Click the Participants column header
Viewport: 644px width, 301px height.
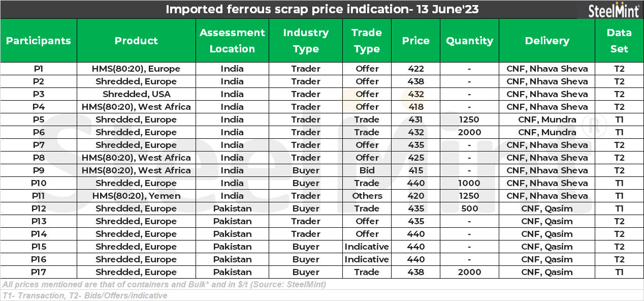[39, 41]
